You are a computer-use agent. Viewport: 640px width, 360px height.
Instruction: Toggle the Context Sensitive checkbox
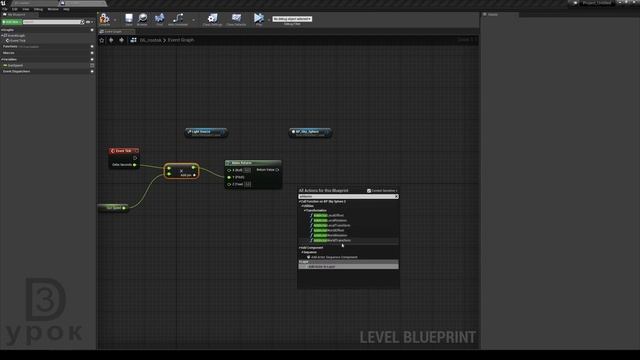click(369, 191)
